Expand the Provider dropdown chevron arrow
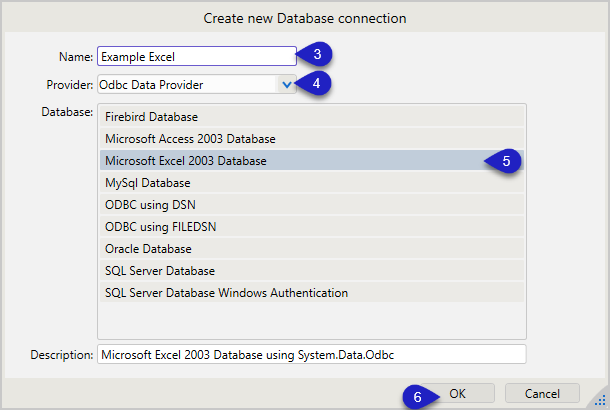This screenshot has height=410, width=610. pyautogui.click(x=287, y=85)
